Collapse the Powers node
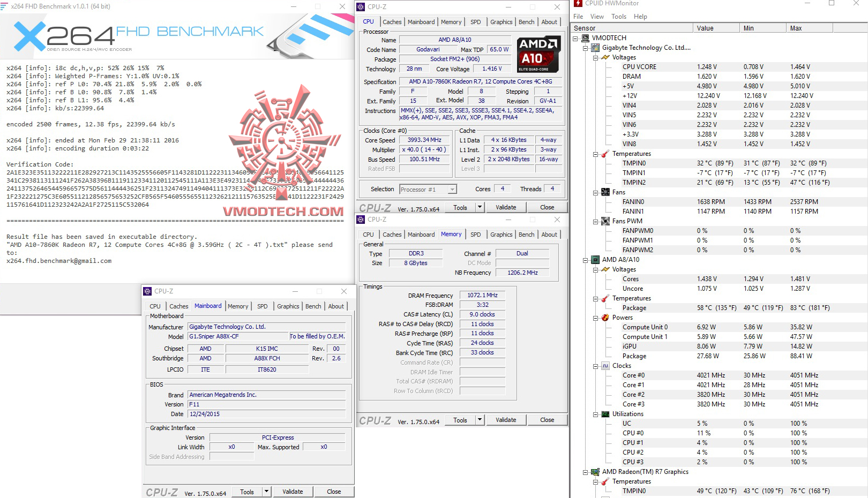Screen dimensions: 868x498 (595, 318)
